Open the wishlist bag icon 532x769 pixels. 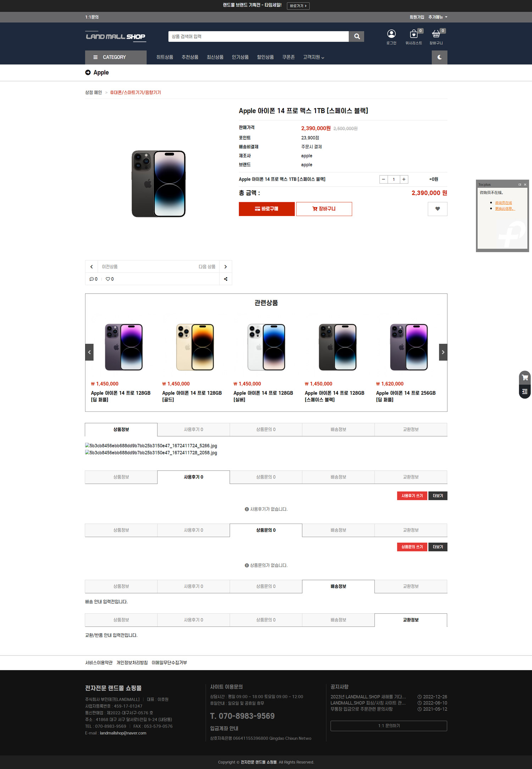(x=414, y=34)
